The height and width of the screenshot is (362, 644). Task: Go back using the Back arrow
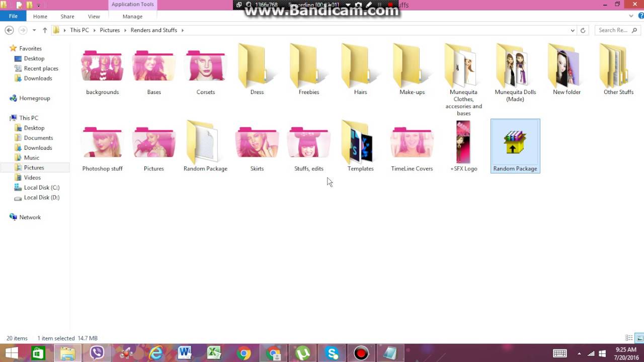[x=9, y=30]
